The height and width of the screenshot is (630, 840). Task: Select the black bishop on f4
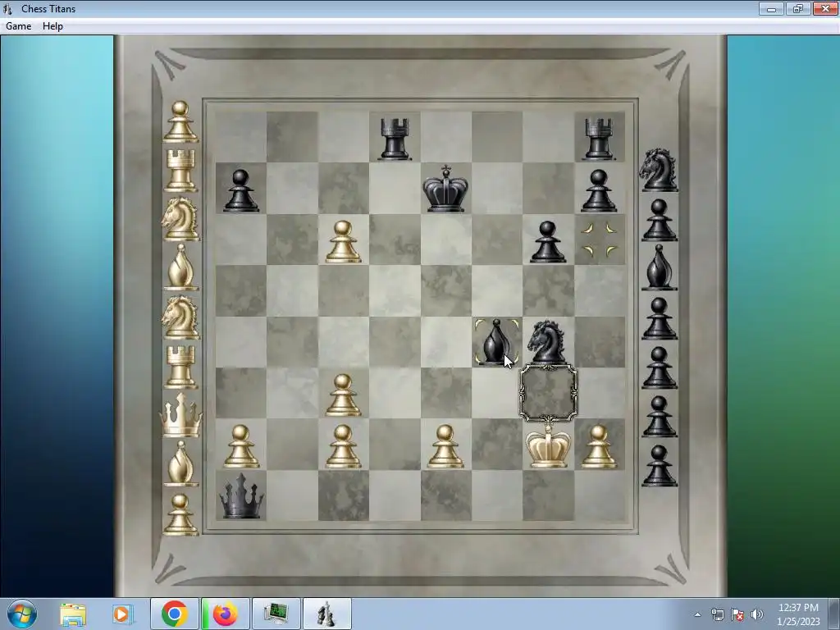[x=496, y=342]
